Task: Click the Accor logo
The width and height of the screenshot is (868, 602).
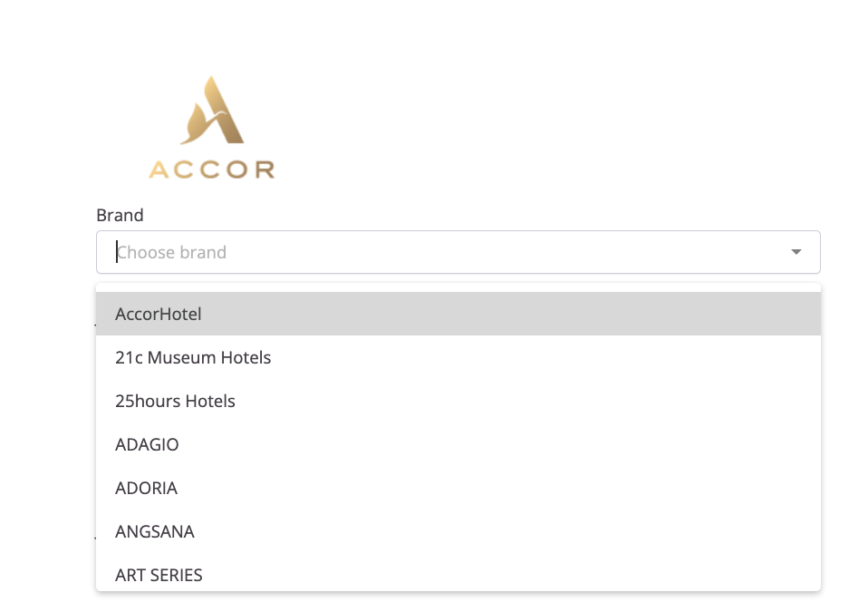Action: tap(212, 127)
